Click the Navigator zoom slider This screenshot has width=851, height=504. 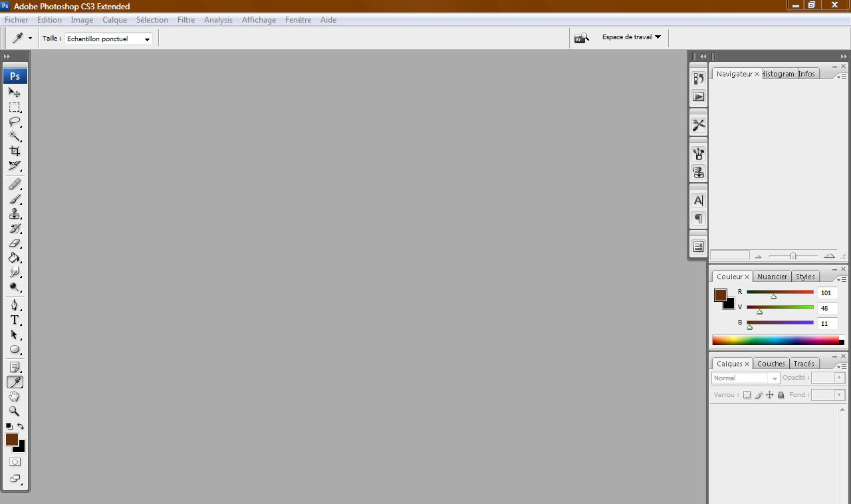[792, 256]
